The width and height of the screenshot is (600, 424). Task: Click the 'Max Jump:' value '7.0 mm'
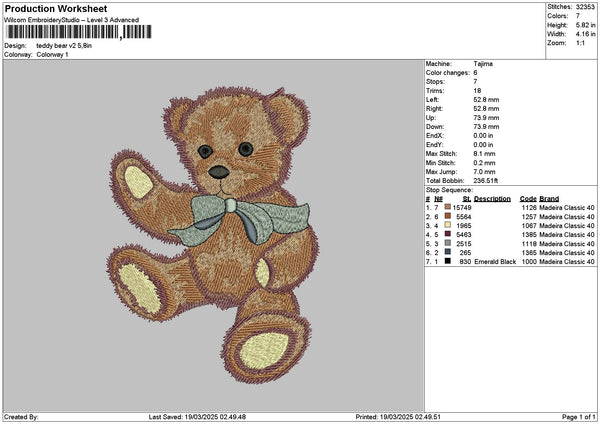484,172
